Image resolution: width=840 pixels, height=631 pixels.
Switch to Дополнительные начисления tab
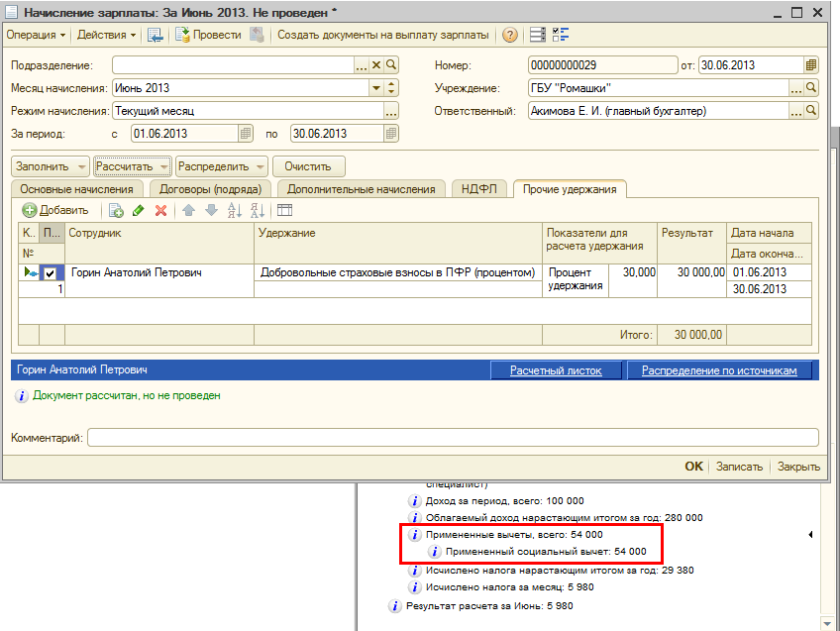(362, 189)
